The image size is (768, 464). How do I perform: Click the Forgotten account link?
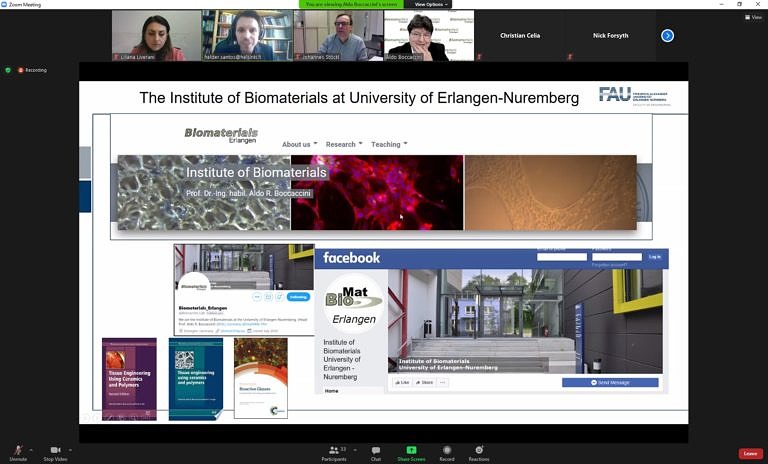(x=609, y=265)
